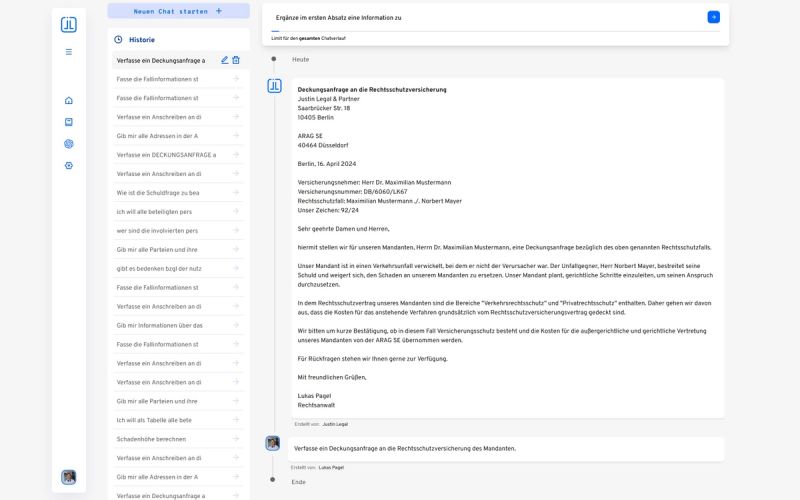Click the salutation 'Sehr geehrte Damen und Herren,'
The image size is (800, 500).
tap(343, 229)
